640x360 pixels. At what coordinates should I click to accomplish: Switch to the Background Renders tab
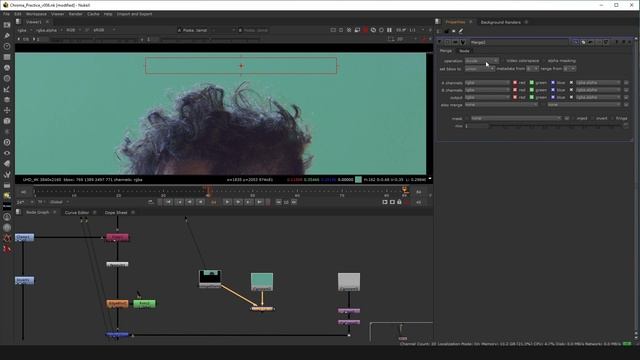[x=500, y=22]
